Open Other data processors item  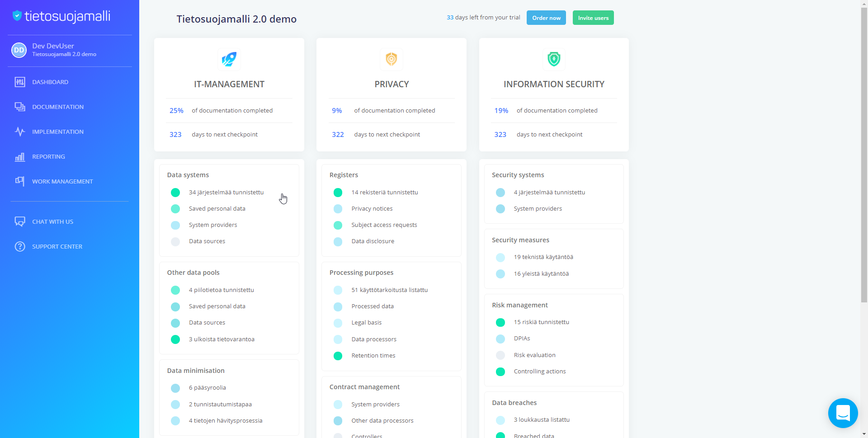[382, 420]
